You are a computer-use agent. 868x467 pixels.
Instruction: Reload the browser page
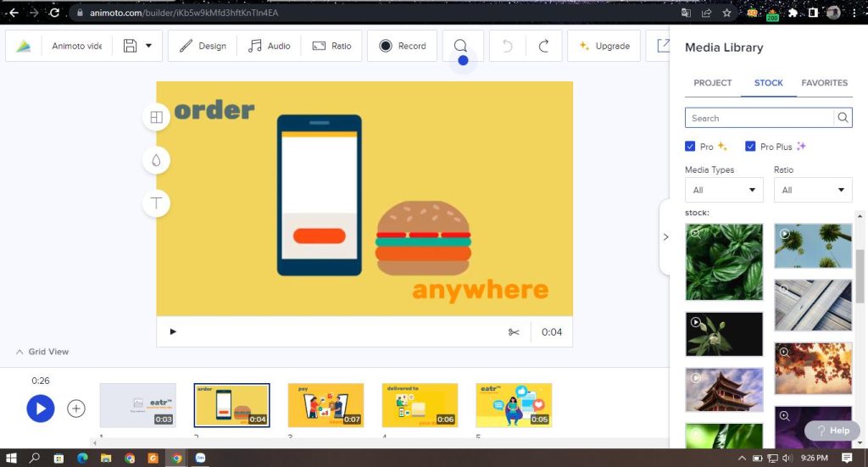(x=54, y=12)
